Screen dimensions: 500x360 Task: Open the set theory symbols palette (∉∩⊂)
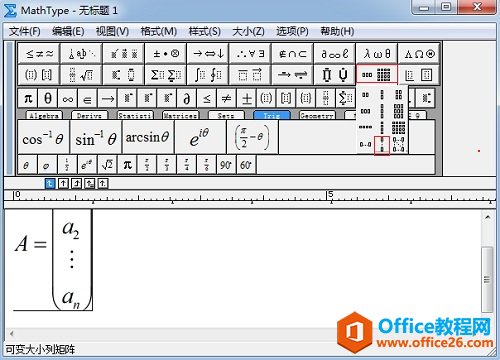(292, 53)
